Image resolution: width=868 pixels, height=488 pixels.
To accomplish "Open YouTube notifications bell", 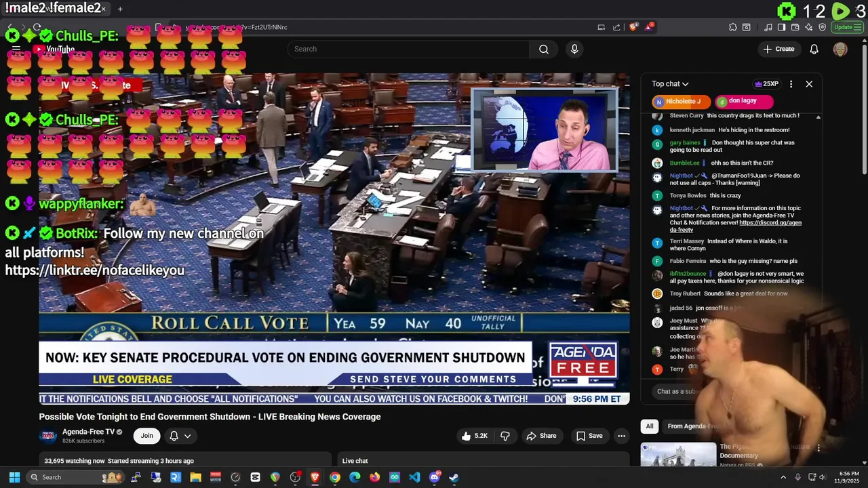I will click(814, 49).
